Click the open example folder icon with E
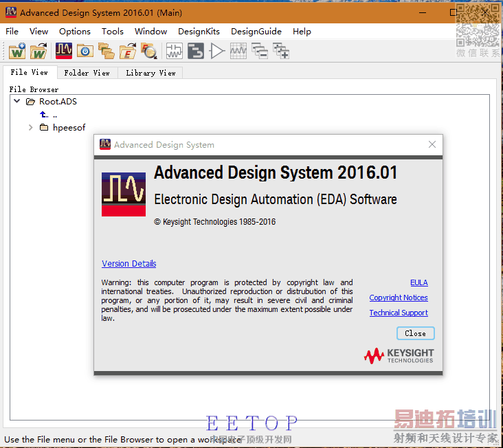Screen dimensions: 503x448 128,51
